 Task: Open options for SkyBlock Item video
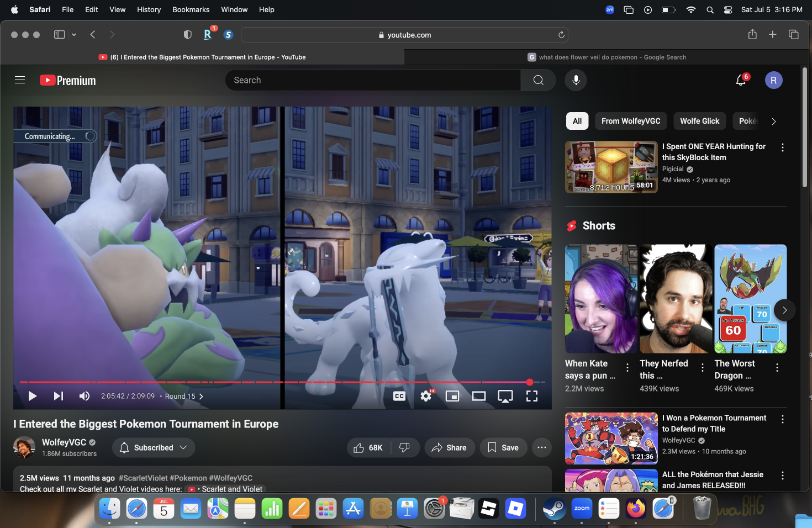click(x=783, y=147)
